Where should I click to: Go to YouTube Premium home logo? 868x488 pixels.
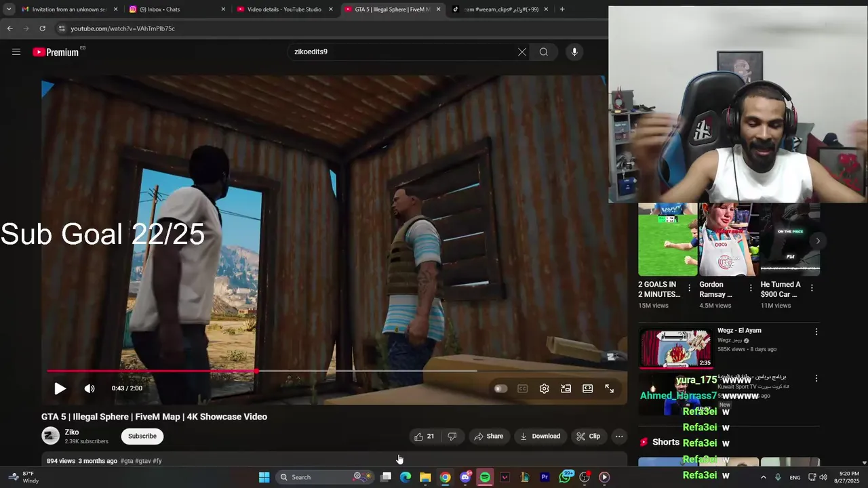click(56, 52)
